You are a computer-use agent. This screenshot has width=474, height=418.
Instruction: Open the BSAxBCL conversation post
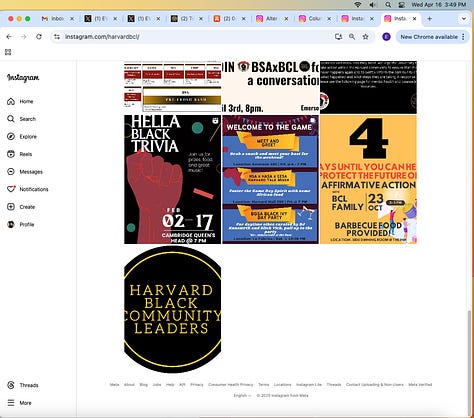pos(270,87)
